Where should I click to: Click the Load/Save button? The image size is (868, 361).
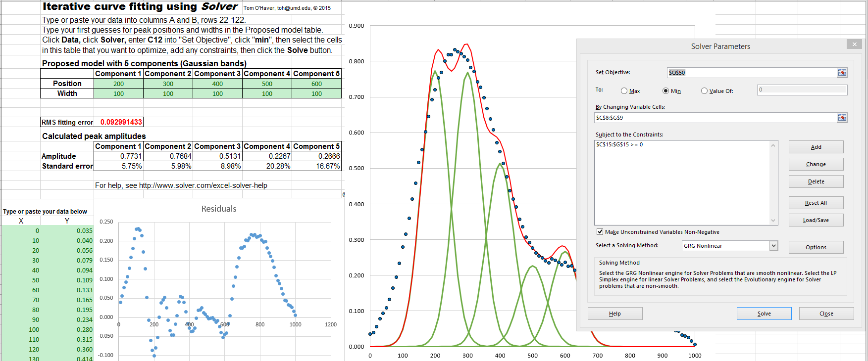816,220
